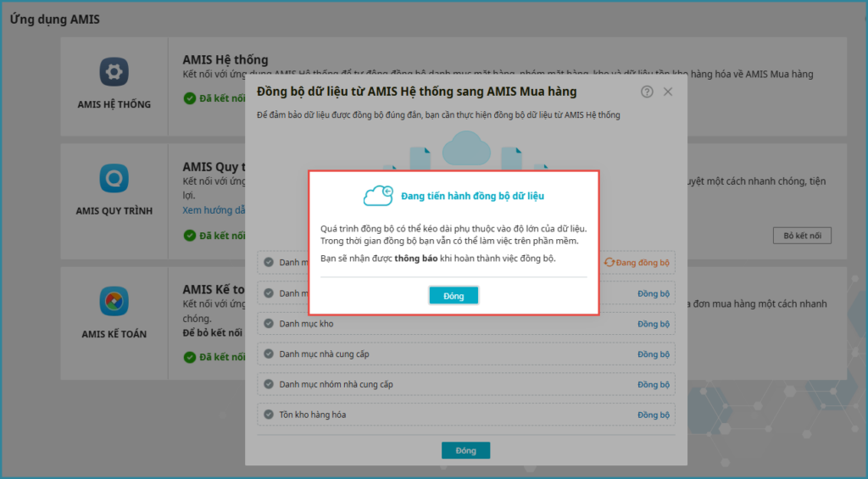Click the Đóng button at the bottom of the sync dialog
The width and height of the screenshot is (868, 479).
coord(465,450)
